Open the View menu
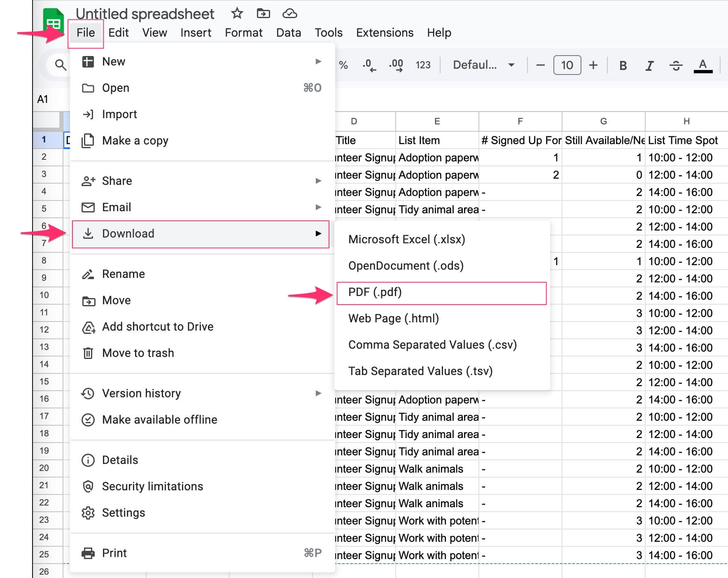Screen dimensions: 728x578 pyautogui.click(x=154, y=33)
